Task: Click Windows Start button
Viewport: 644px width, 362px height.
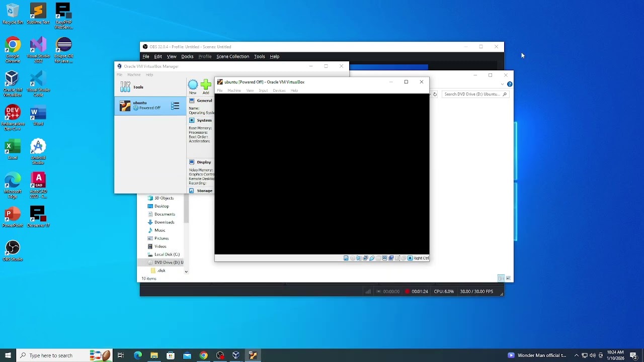Action: click(x=8, y=355)
